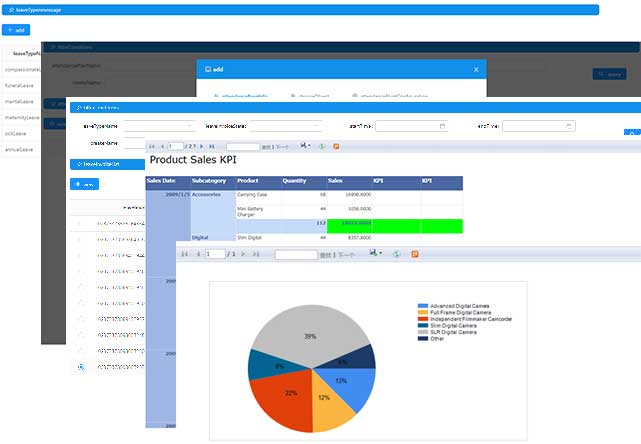Screen dimensions: 641x444
Task: Select the maritalLeave row in the list
Action: (21, 101)
